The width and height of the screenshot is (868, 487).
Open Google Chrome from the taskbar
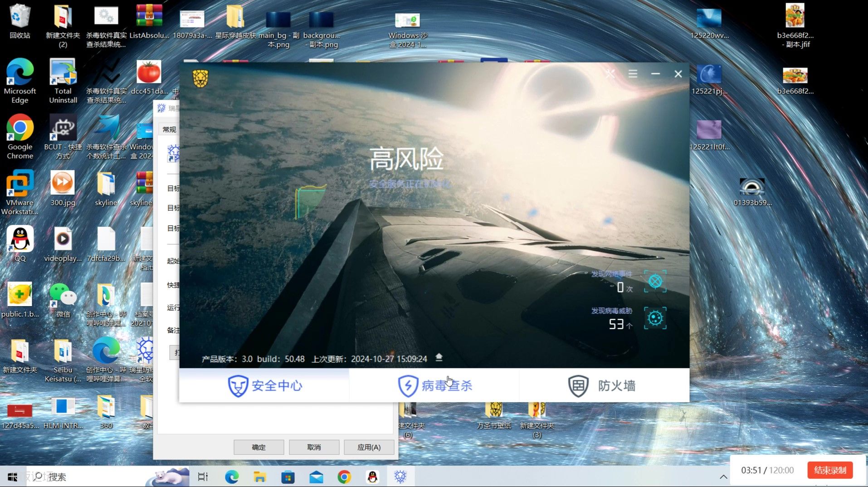(x=344, y=477)
